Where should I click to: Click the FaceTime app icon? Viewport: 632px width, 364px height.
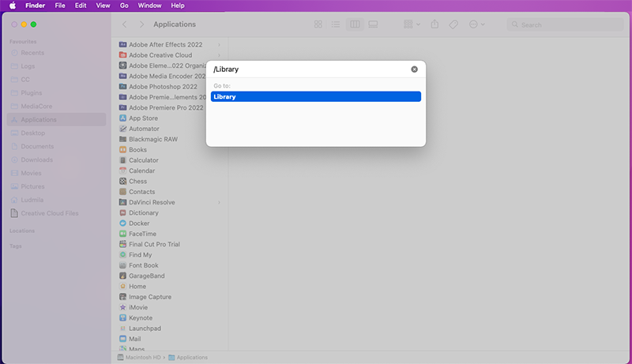pyautogui.click(x=123, y=234)
